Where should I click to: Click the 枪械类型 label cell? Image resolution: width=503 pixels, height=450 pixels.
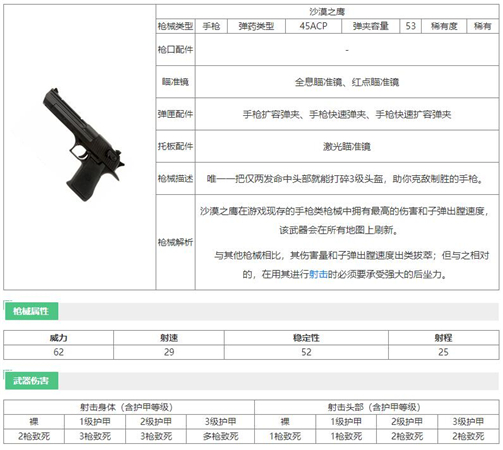[x=175, y=26]
